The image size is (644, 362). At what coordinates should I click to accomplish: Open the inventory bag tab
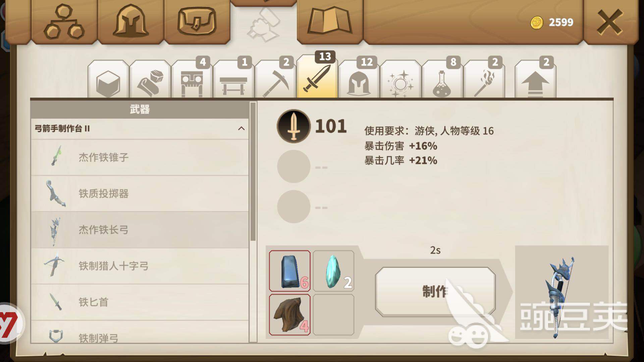[197, 22]
